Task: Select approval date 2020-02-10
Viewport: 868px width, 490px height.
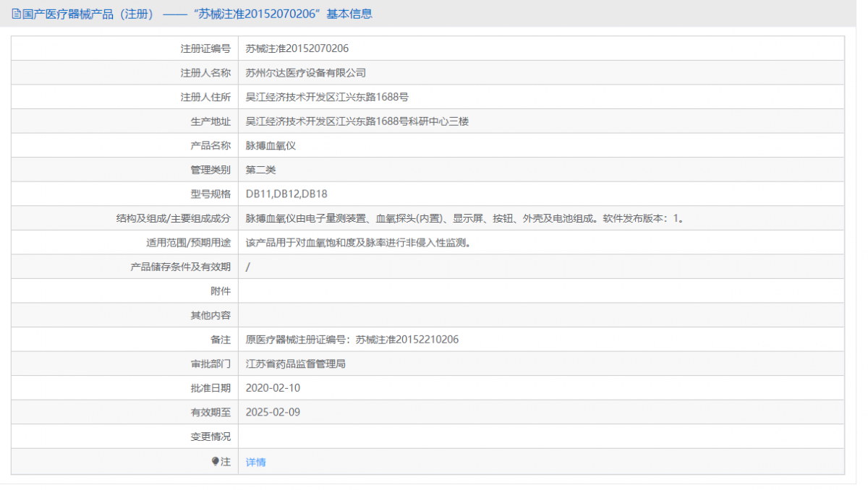Action: coord(273,388)
